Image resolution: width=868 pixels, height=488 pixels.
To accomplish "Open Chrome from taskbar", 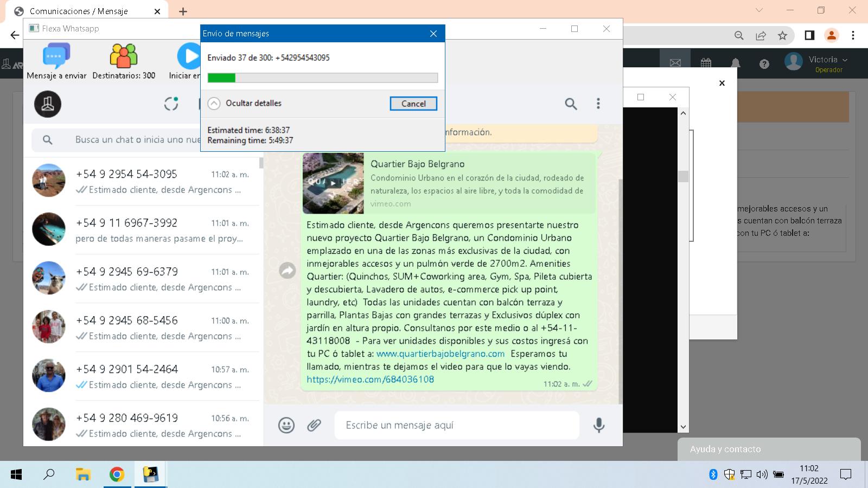I will 117,474.
